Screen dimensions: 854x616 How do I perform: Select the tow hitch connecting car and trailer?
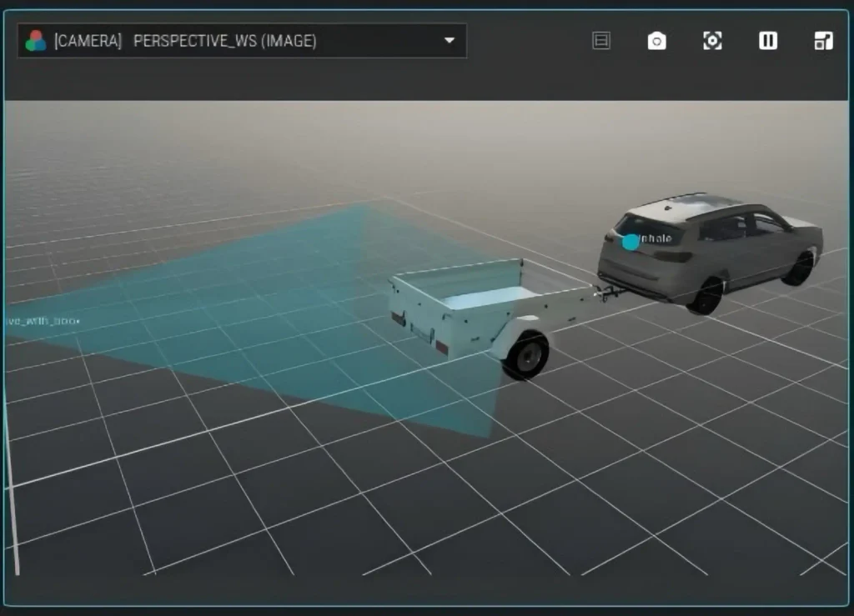[x=609, y=293]
